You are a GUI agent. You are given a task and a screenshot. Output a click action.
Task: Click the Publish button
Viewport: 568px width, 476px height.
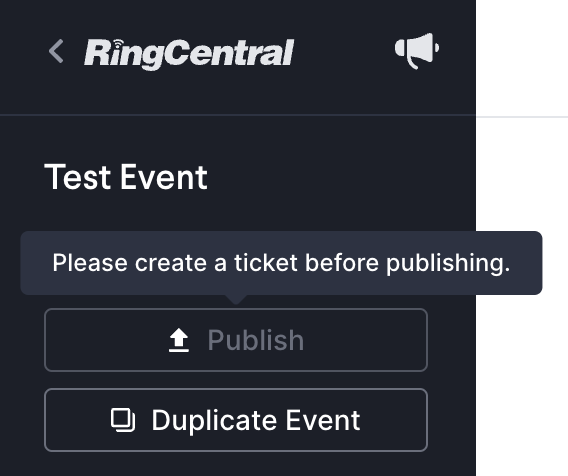pyautogui.click(x=236, y=340)
